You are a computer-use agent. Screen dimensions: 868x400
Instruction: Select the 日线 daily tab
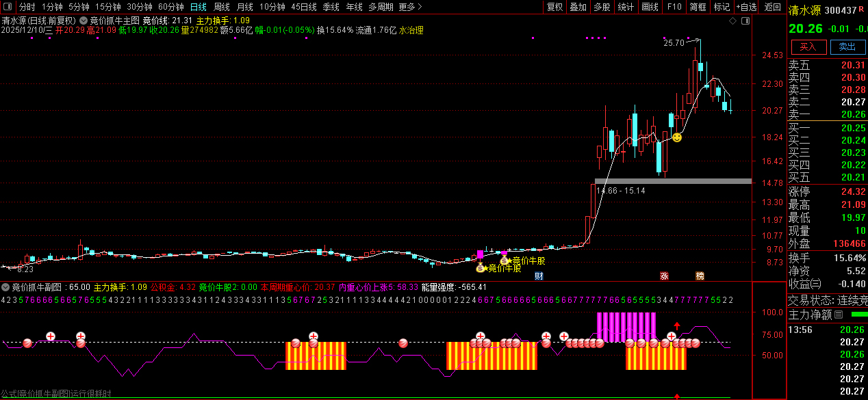tap(198, 7)
